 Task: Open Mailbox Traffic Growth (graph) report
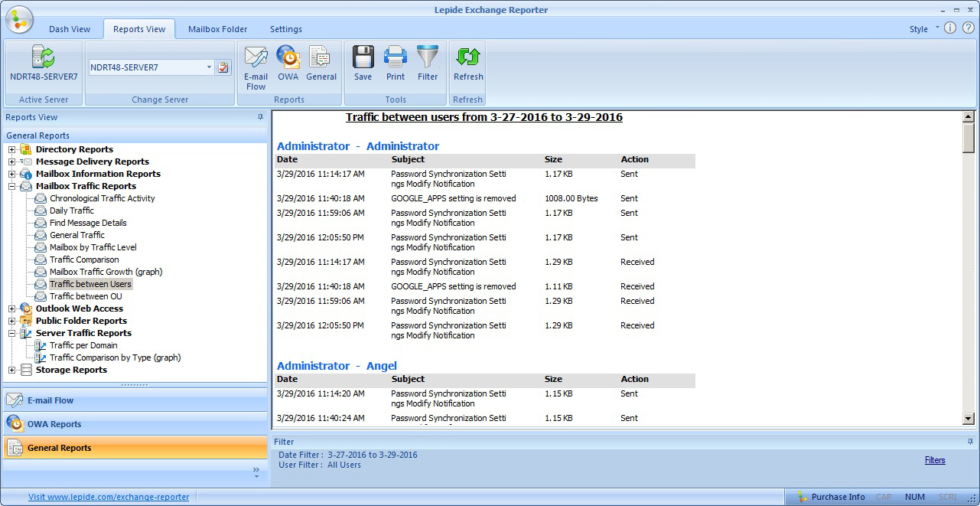[106, 272]
